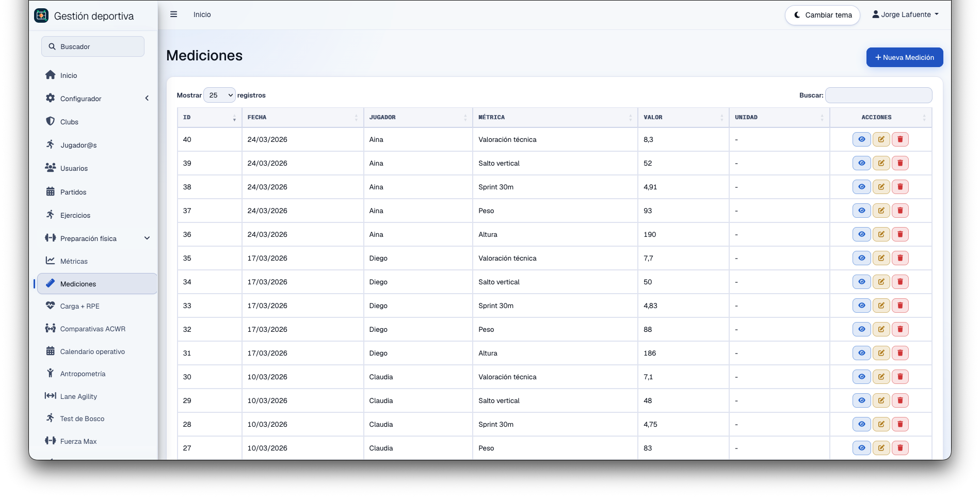The width and height of the screenshot is (980, 498).
Task: Open view icon for measurement ID 34
Action: pos(862,282)
